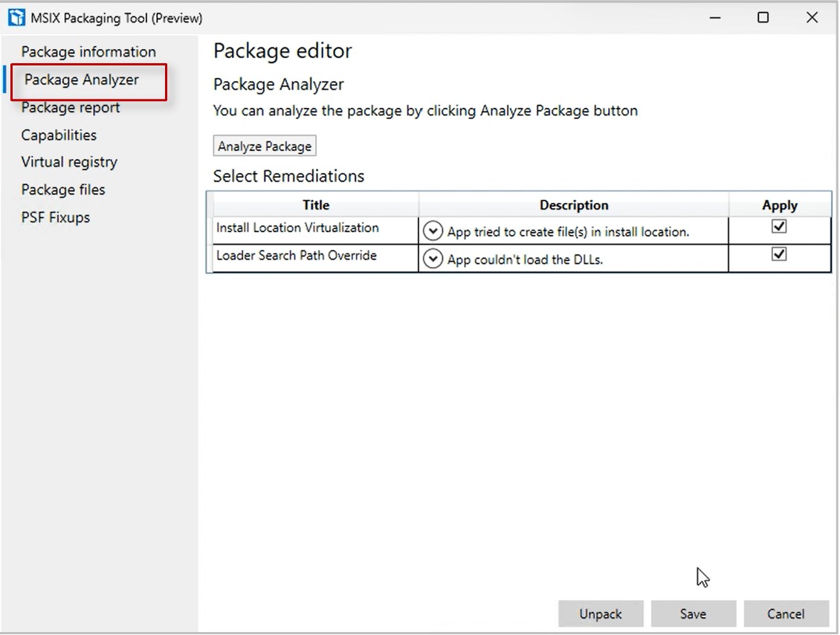
Task: Cancel the package editor
Action: point(786,613)
